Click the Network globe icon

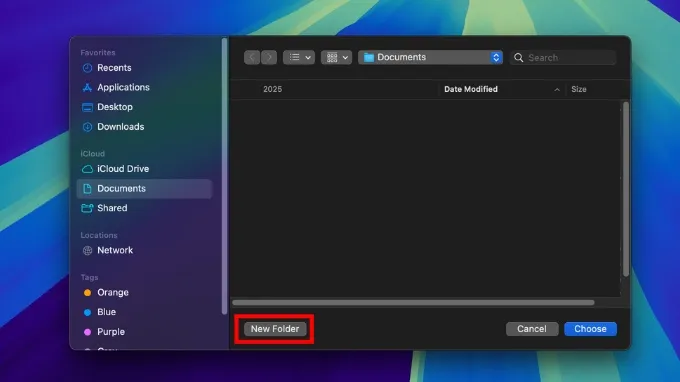pos(87,250)
